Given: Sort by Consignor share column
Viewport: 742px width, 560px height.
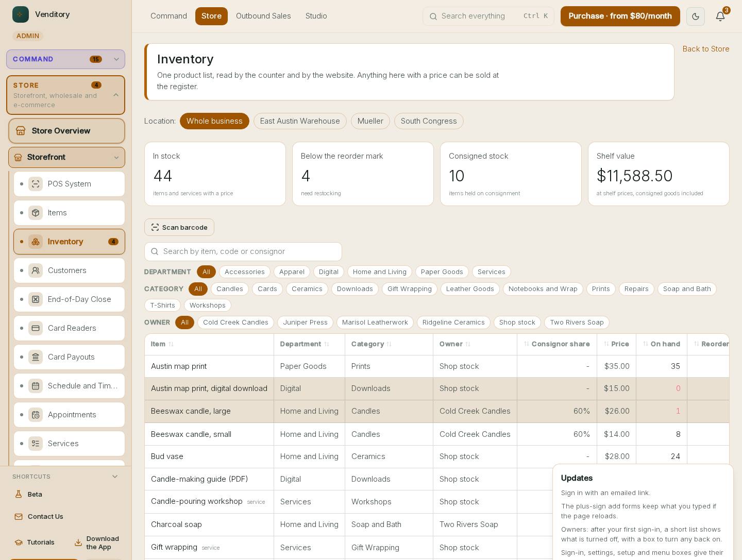Looking at the screenshot, I should [556, 344].
